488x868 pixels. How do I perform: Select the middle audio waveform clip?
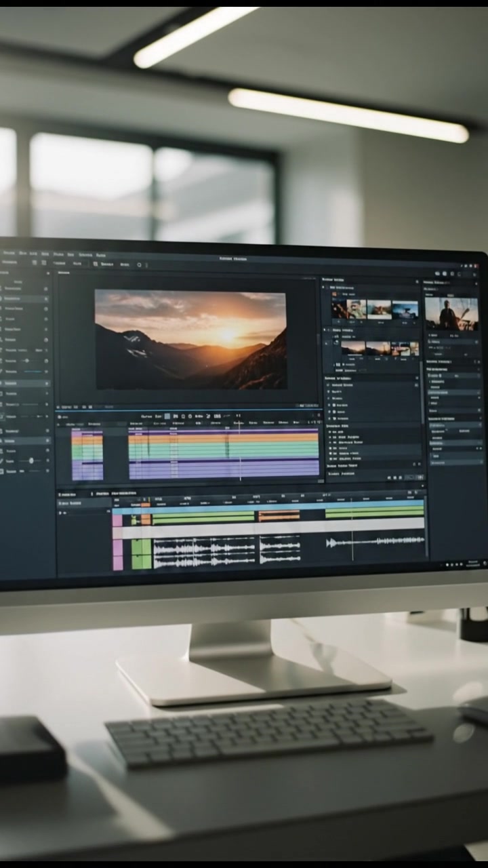pyautogui.click(x=279, y=549)
